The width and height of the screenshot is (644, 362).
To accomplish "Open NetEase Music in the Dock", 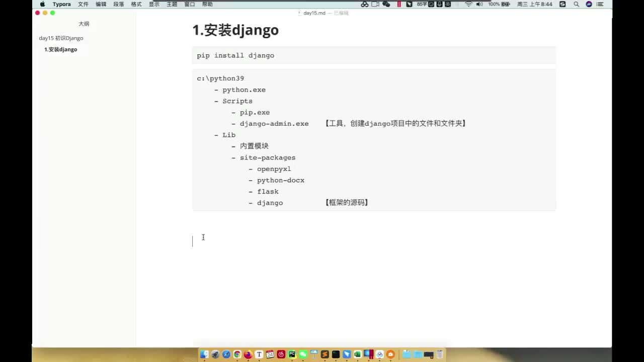I will point(281,354).
